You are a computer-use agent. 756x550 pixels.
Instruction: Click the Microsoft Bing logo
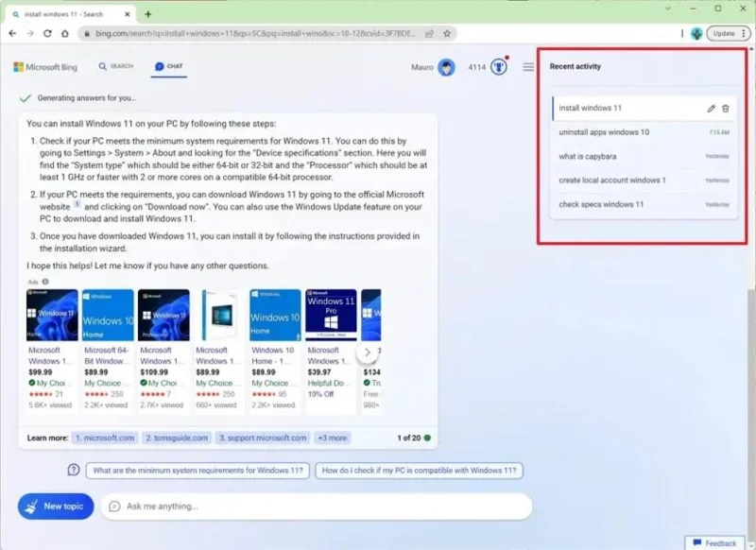tap(45, 67)
